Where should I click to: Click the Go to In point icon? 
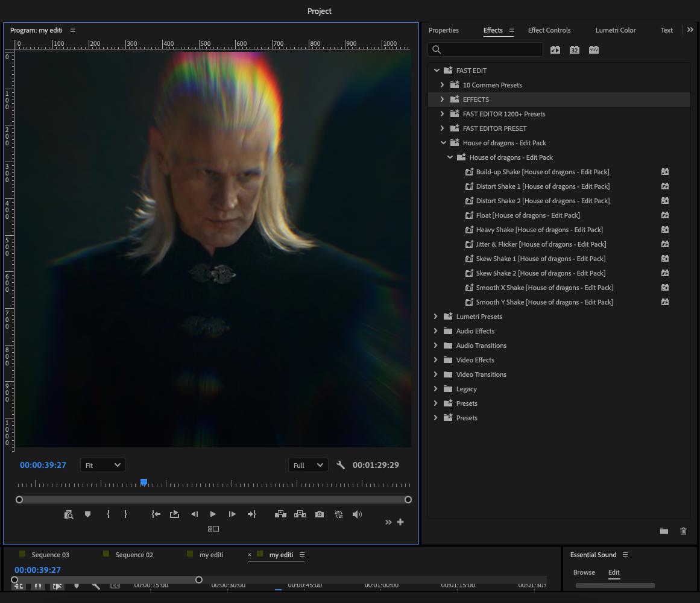pos(156,514)
